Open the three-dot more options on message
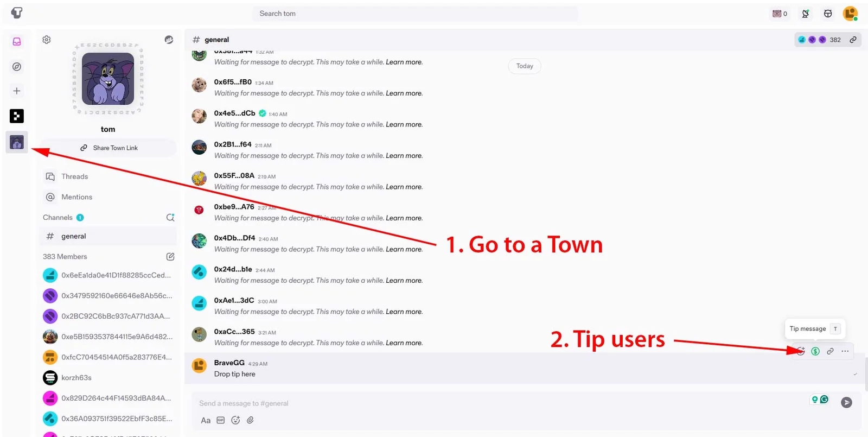The height and width of the screenshot is (437, 868). [845, 351]
